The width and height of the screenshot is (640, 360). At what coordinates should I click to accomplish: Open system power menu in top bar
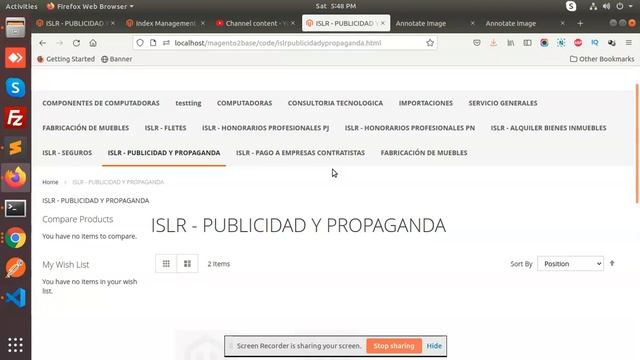(624, 6)
